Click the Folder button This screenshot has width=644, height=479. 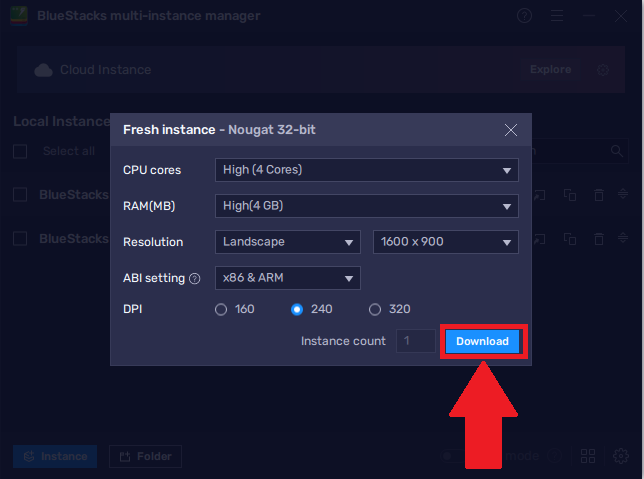point(145,456)
